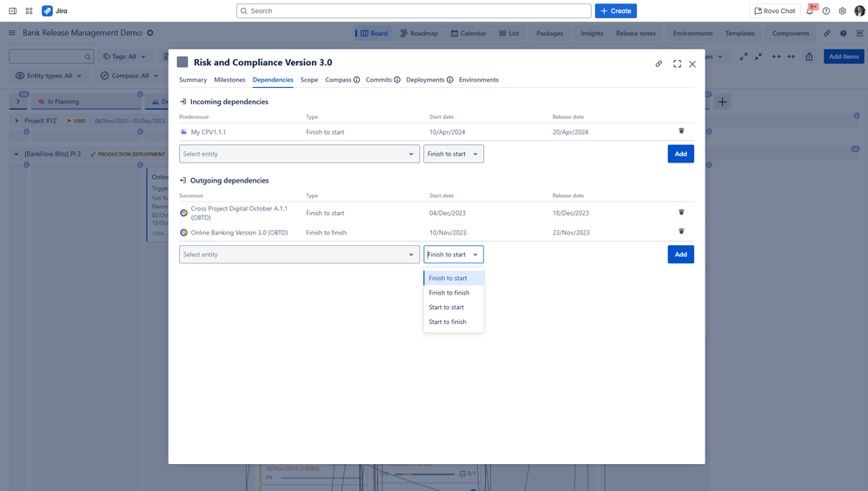Open the user profile avatar

(x=859, y=11)
